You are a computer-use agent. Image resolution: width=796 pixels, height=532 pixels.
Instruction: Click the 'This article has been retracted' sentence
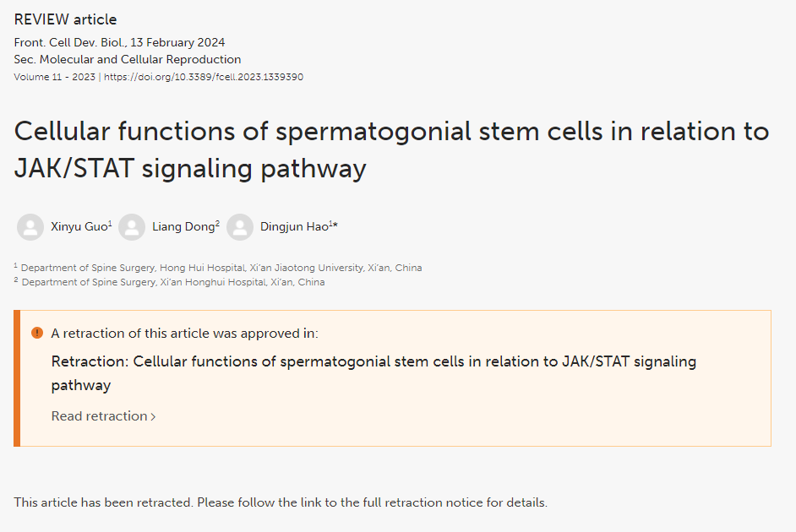[x=281, y=502]
